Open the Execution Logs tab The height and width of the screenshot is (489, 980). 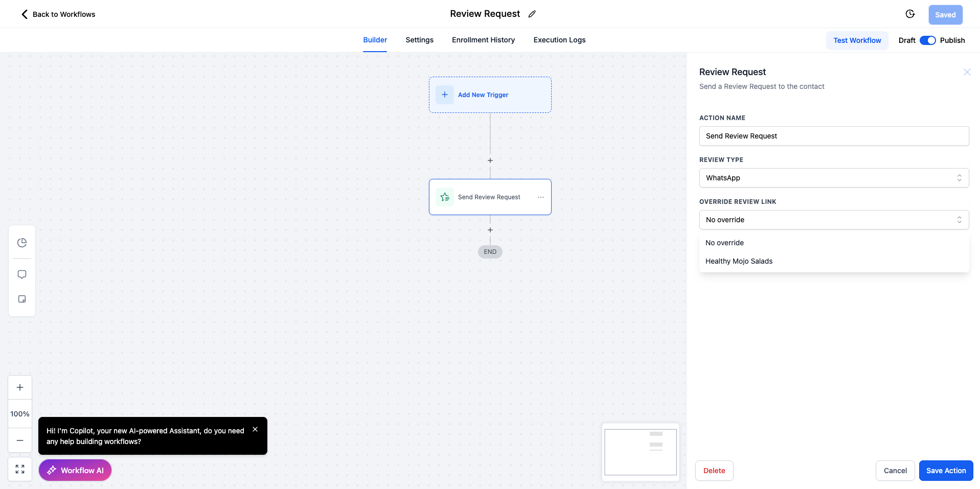tap(559, 40)
